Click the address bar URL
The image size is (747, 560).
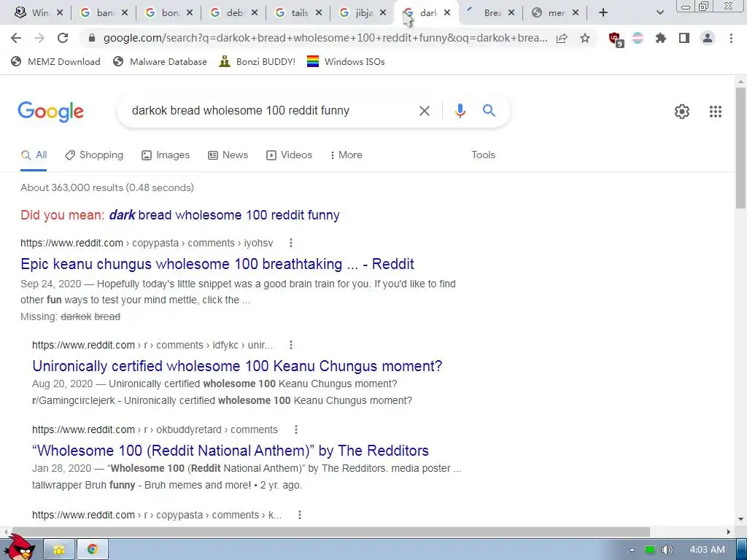coord(325,38)
